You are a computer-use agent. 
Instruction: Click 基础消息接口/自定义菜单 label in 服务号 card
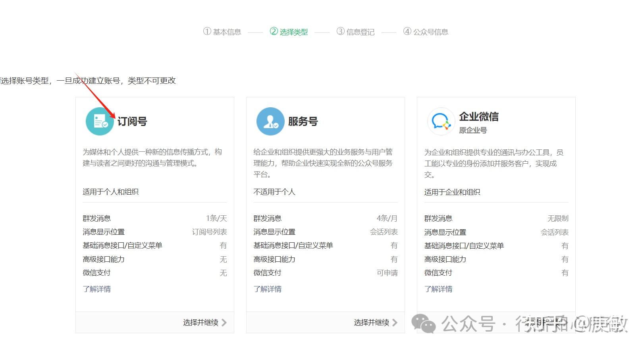tap(293, 246)
